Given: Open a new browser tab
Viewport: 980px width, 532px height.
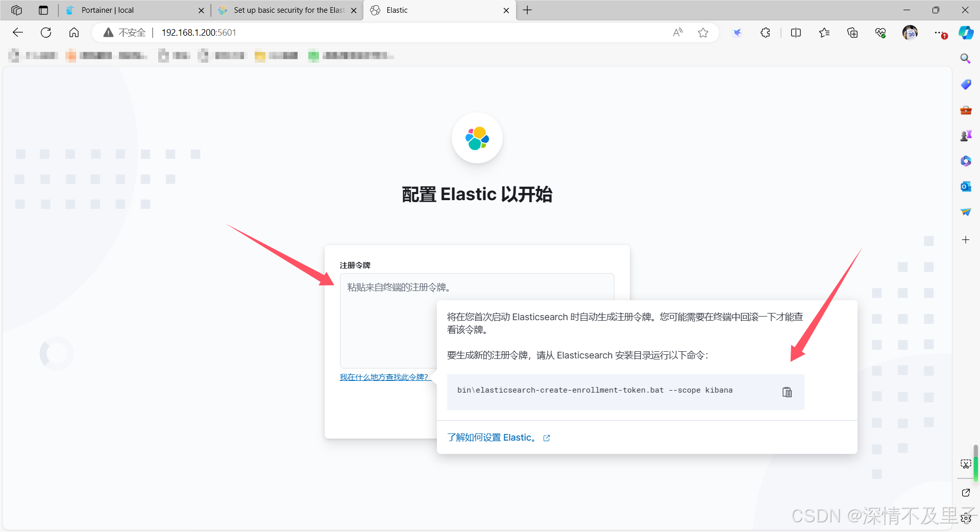Looking at the screenshot, I should (527, 10).
